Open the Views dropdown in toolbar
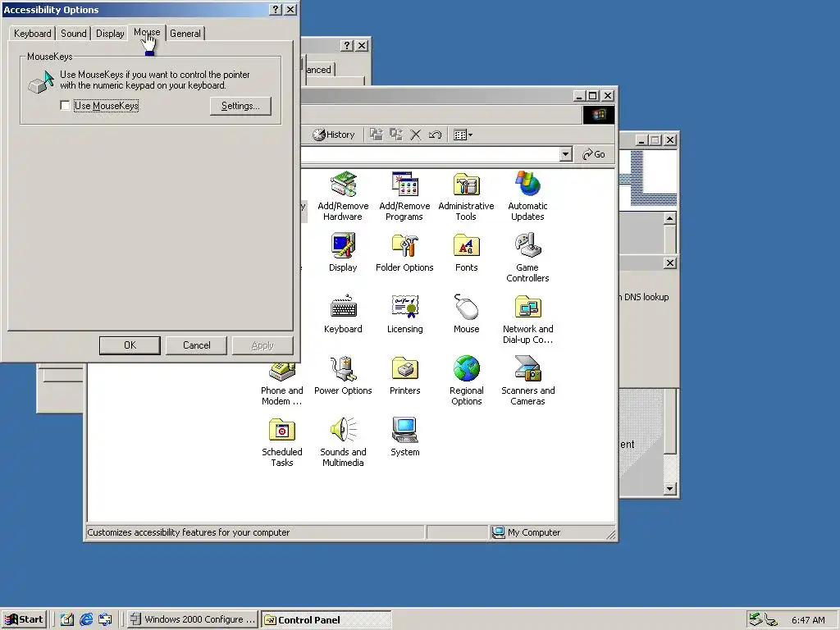Screen dimensions: 840x630 click(x=463, y=135)
